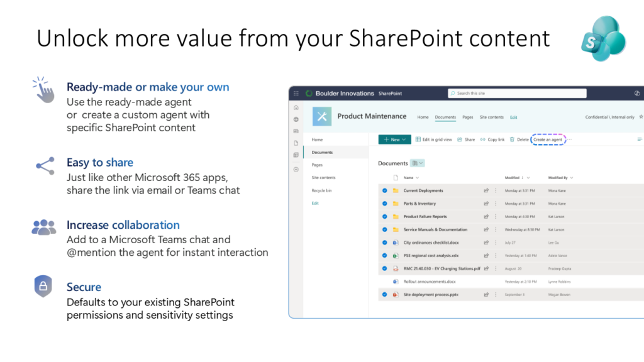Deselect Site deployment process.pptx checkmark
This screenshot has height=362, width=644.
coord(384,295)
